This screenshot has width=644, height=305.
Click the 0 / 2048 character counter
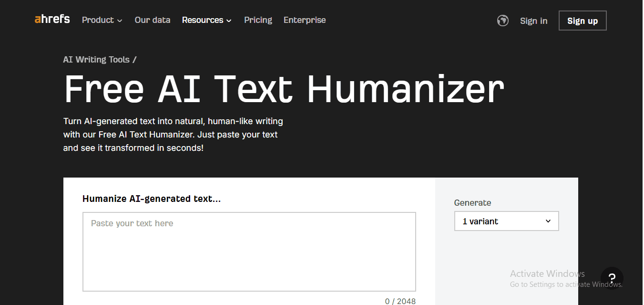400,301
